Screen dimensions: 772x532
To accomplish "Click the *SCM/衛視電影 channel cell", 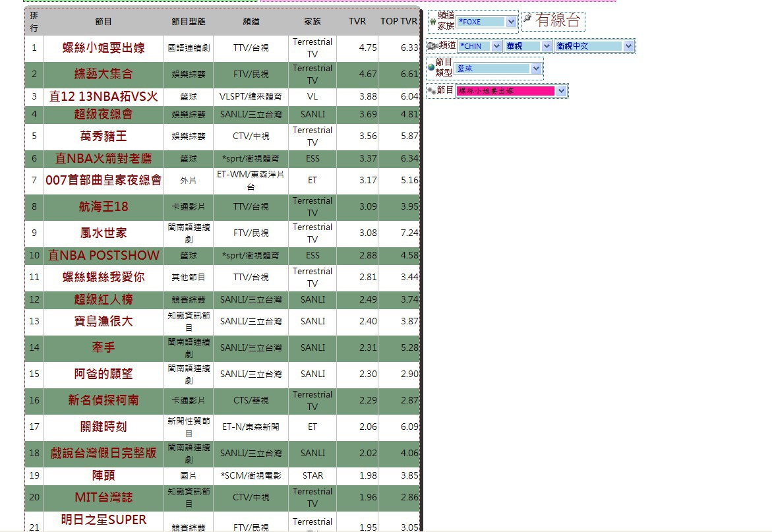I will 251,475.
